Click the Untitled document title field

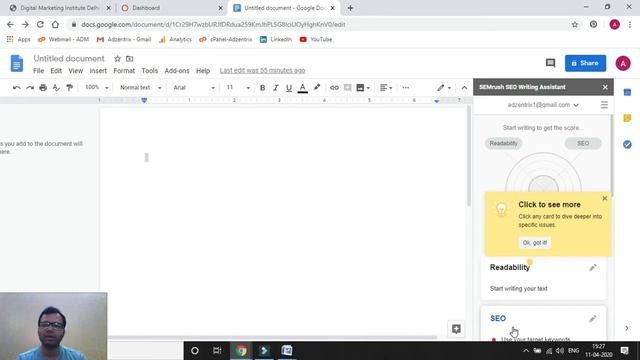69,59
